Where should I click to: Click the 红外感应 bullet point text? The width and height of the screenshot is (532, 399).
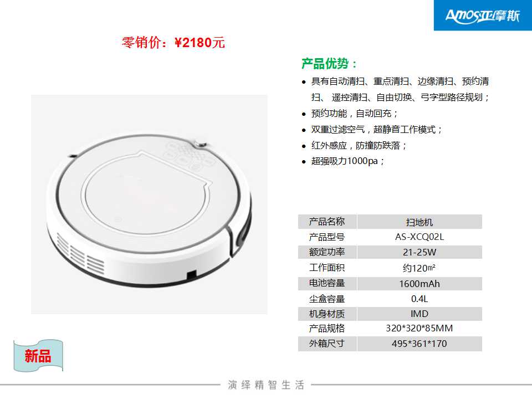click(x=359, y=146)
